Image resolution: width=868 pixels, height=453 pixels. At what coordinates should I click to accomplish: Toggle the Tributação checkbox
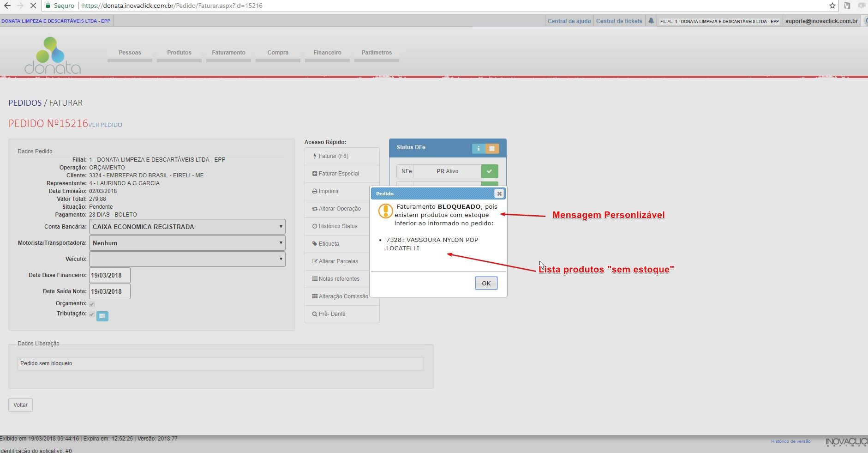pyautogui.click(x=92, y=314)
